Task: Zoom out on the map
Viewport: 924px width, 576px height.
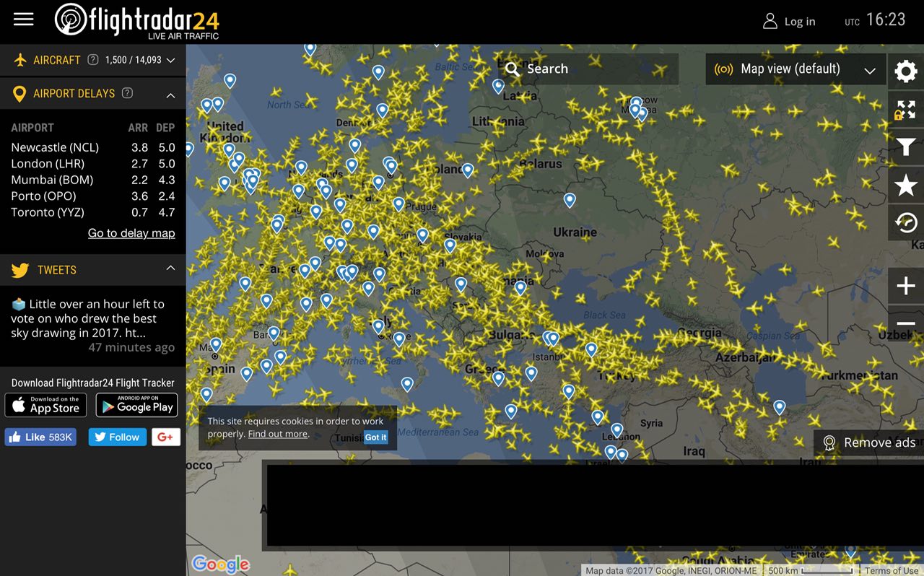Action: 906,323
